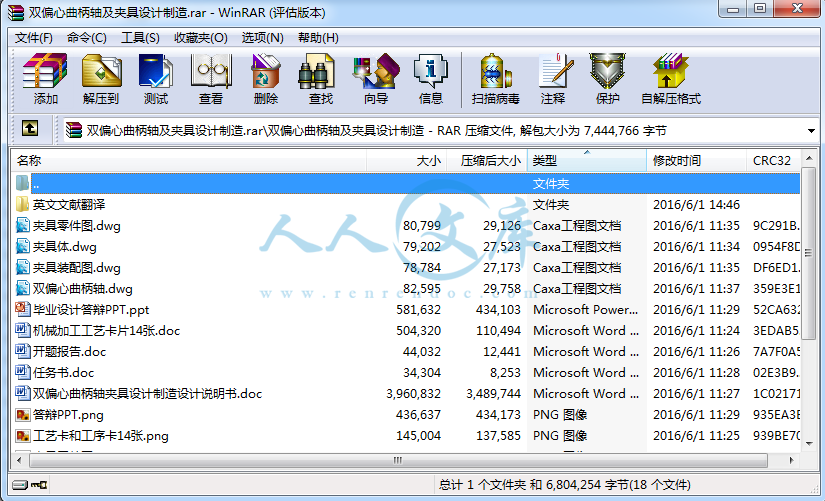Click the horizontal scrollbar left arrow

coord(19,460)
